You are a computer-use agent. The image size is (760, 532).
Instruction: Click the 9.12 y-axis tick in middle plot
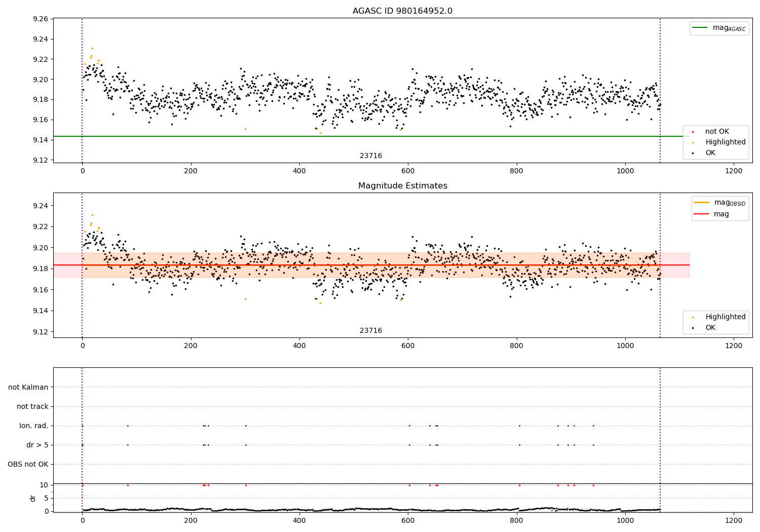point(41,332)
